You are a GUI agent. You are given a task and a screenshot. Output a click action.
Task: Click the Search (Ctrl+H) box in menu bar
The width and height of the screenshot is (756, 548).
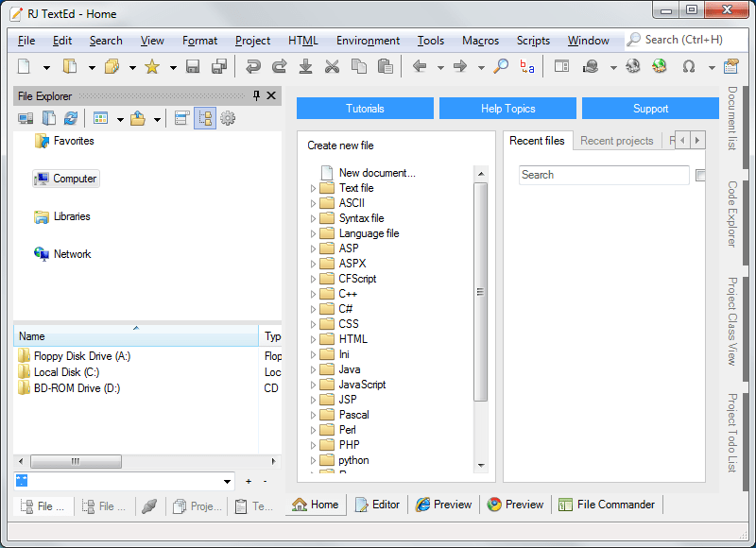[x=685, y=40]
